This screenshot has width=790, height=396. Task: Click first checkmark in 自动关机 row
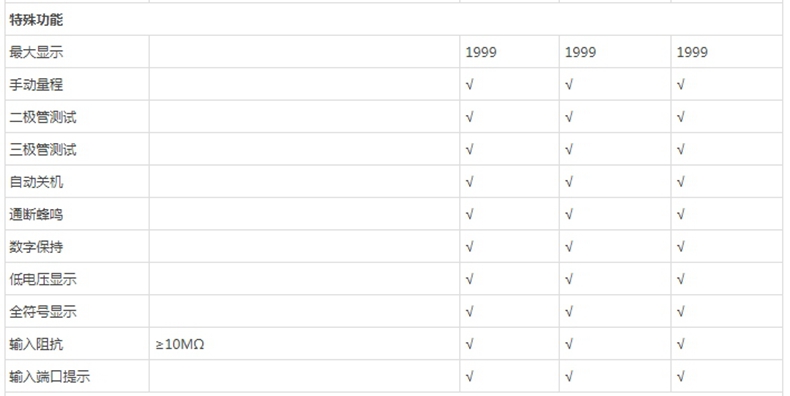[470, 181]
